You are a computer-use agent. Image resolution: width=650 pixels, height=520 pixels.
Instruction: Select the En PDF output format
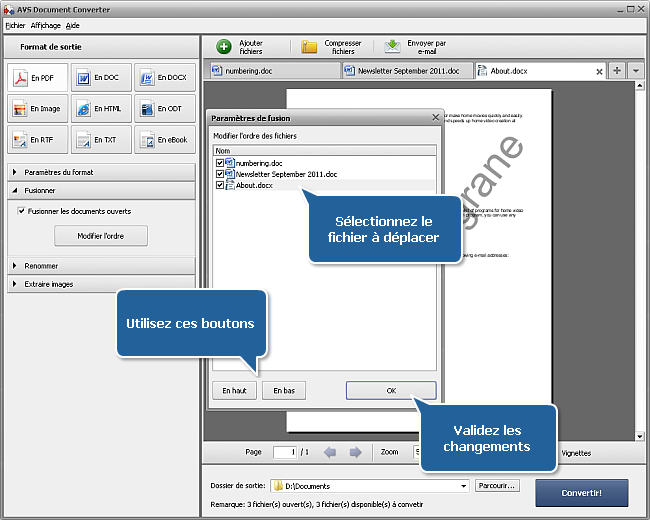coord(38,78)
